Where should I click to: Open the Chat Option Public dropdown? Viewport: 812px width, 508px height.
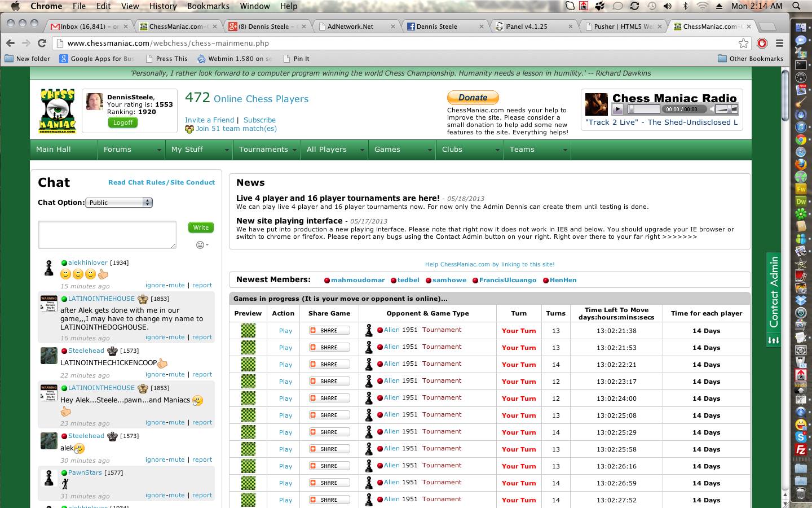pos(119,203)
